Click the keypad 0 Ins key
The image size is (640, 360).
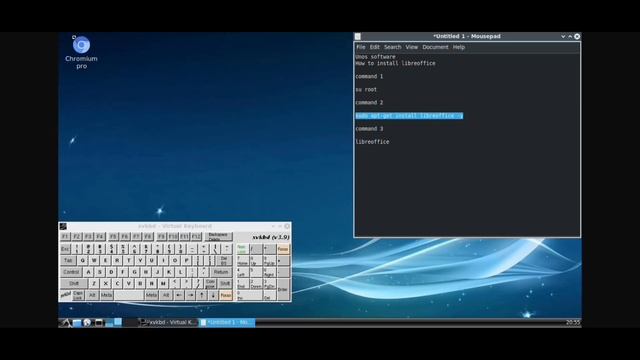point(249,295)
